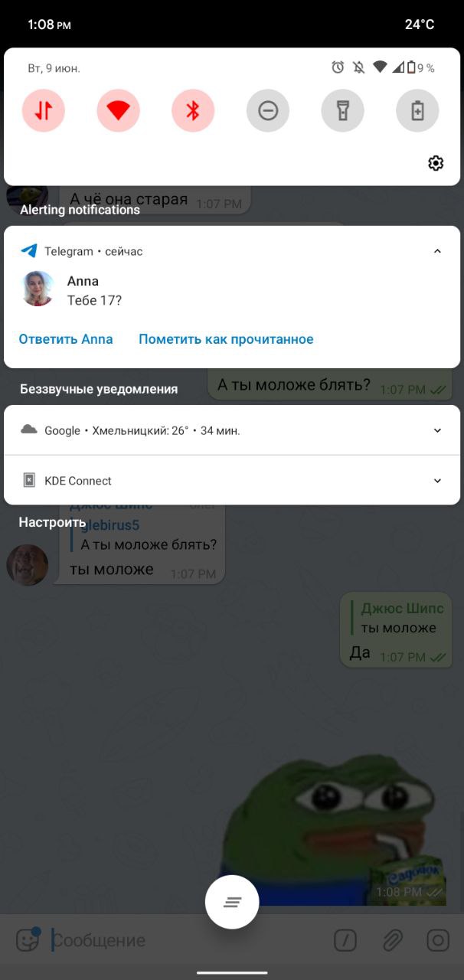The height and width of the screenshot is (980, 464).
Task: Clear all notifications with the round button
Action: coord(232,902)
